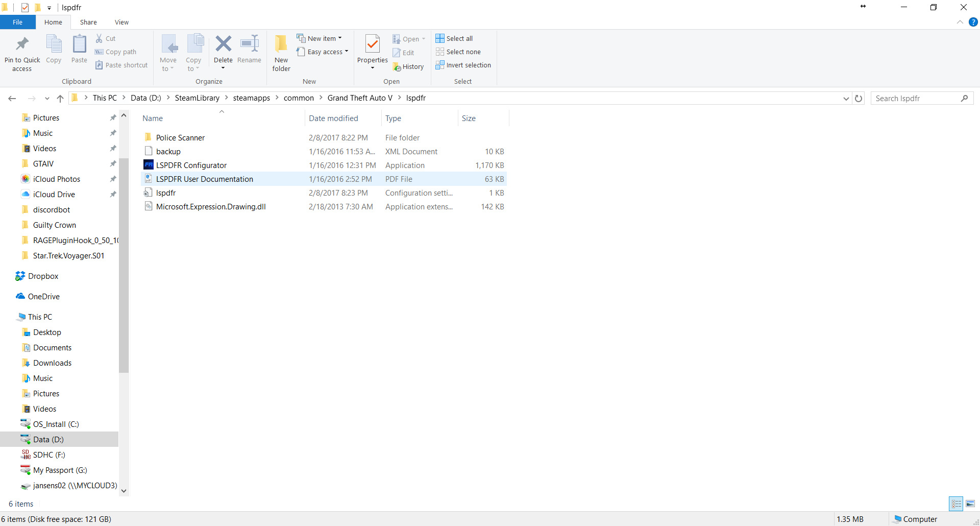Switch to large icons view in status bar
The width and height of the screenshot is (980, 526).
(x=970, y=504)
